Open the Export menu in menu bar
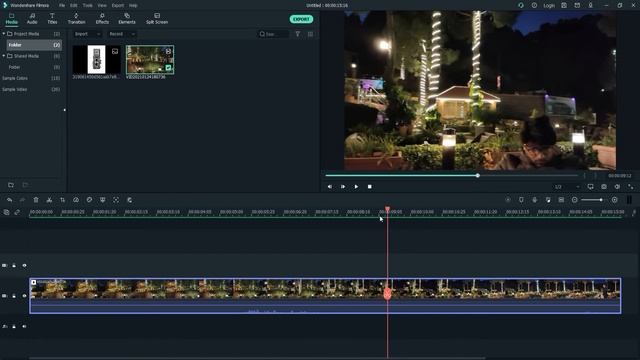Screen dimensions: 640x360 pos(118,6)
